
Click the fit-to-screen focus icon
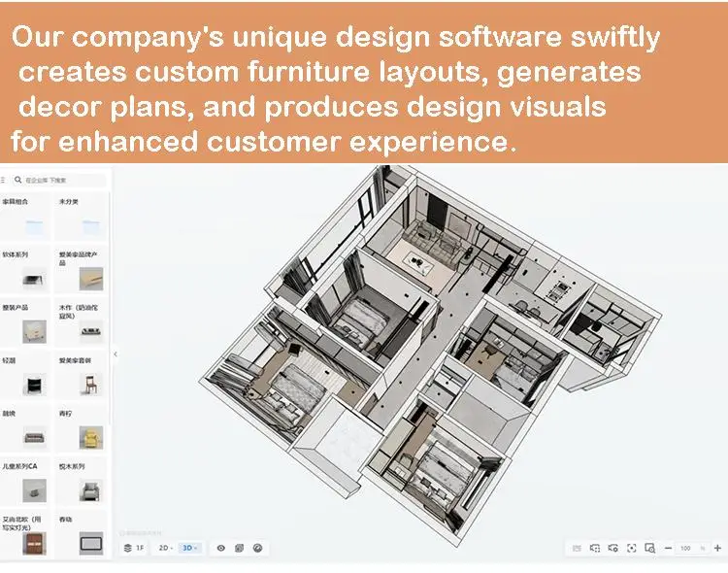click(632, 548)
